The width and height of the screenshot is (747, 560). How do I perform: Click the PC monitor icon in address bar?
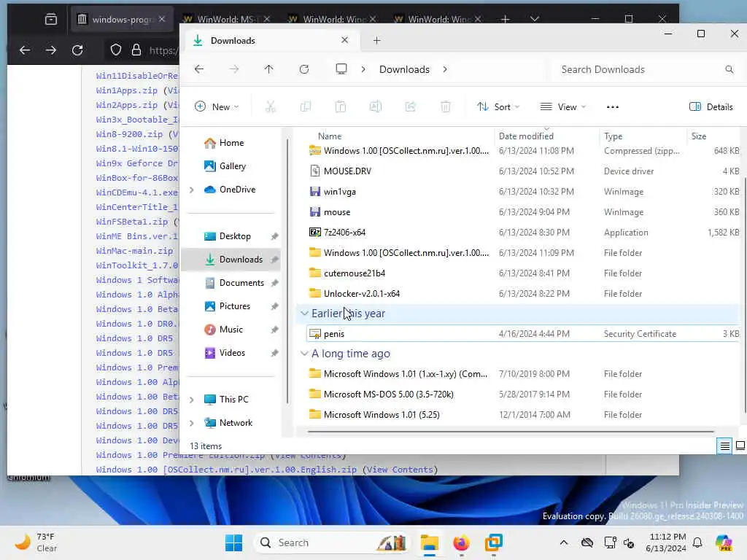(341, 69)
